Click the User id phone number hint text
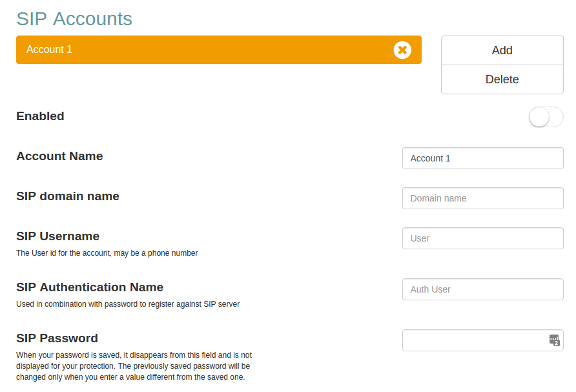 pyautogui.click(x=107, y=253)
